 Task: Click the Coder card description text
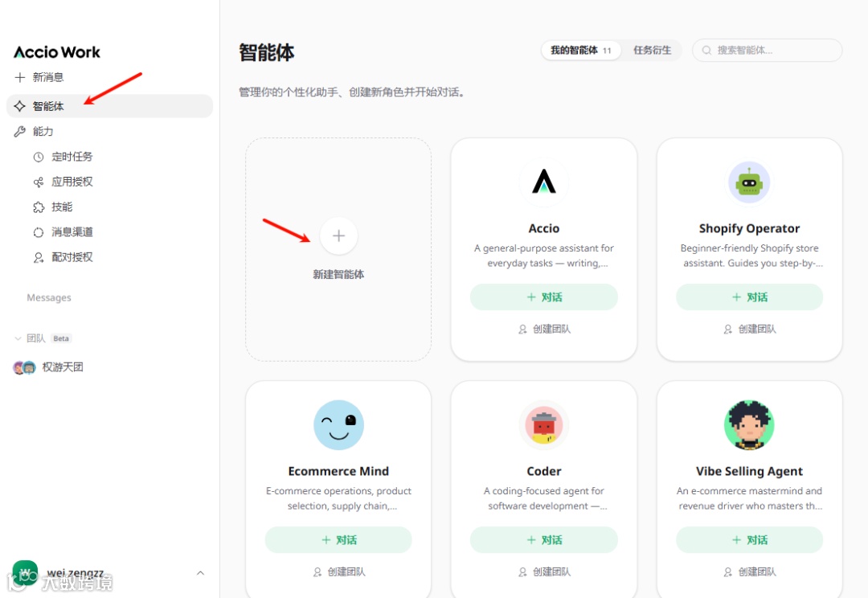point(544,498)
